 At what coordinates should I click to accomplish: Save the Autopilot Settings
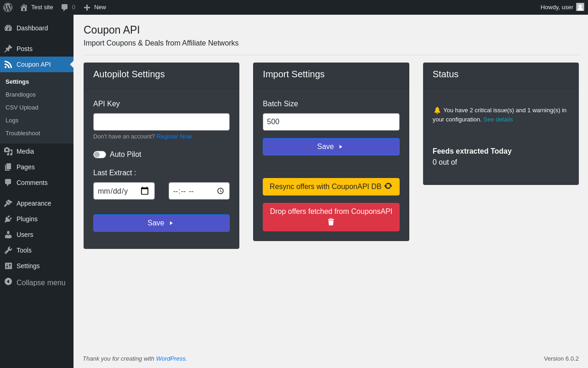161,223
